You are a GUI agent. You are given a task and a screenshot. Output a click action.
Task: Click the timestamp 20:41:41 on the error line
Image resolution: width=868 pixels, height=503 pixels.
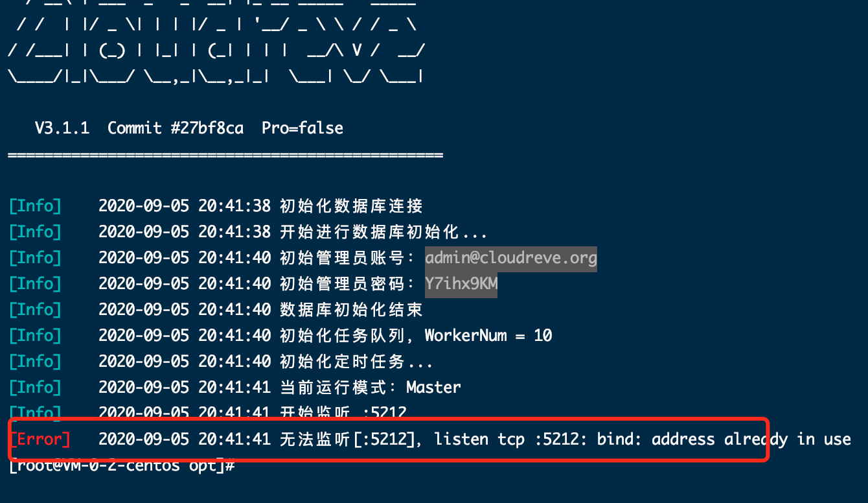(234, 439)
